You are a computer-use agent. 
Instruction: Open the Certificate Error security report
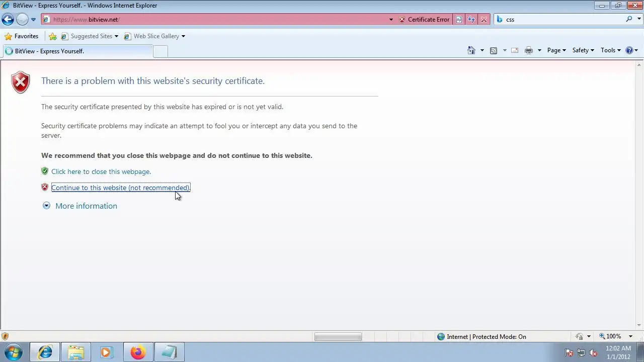tap(424, 20)
